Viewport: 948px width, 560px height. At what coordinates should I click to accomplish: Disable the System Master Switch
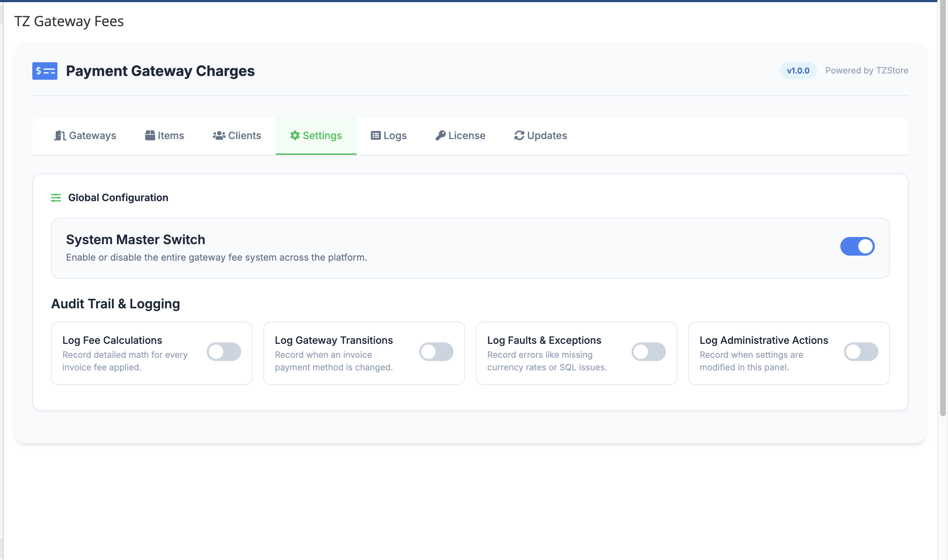click(x=858, y=246)
